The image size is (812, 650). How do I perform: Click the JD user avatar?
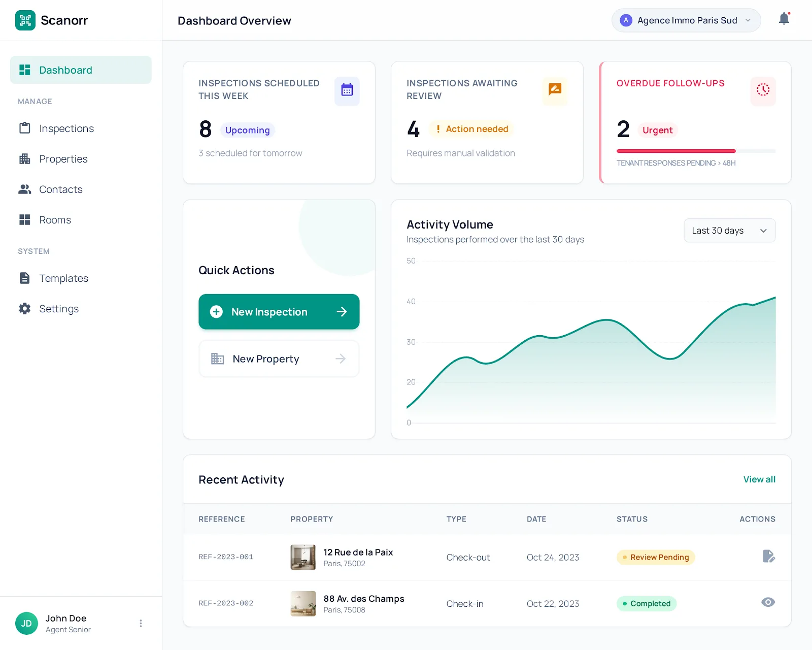(x=26, y=624)
